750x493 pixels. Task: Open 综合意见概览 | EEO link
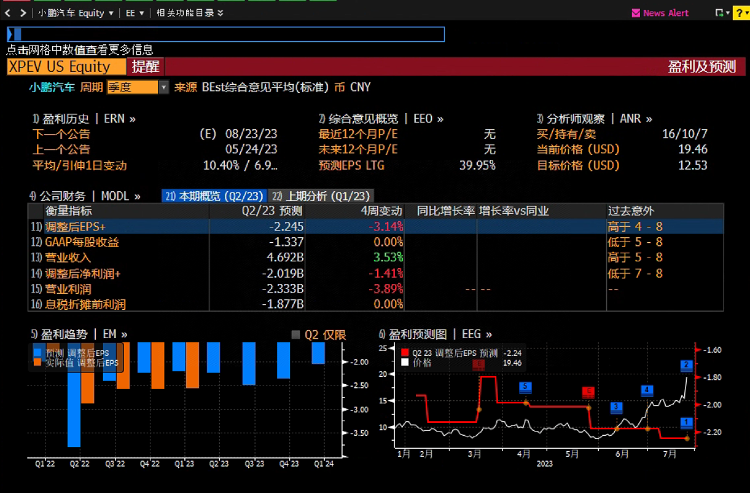point(381,119)
